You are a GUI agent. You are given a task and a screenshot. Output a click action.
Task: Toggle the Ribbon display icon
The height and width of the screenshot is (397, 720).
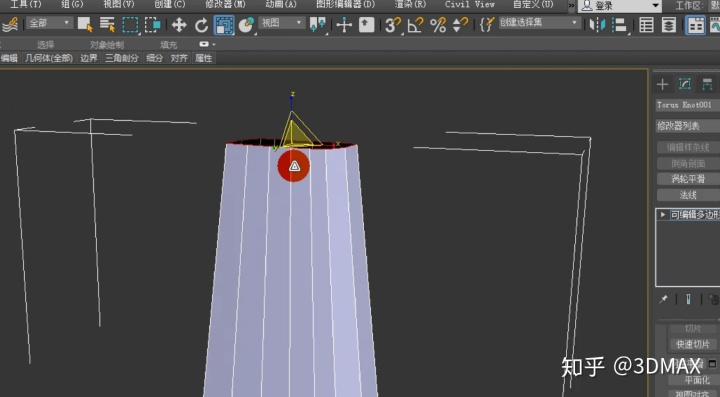tap(695, 25)
